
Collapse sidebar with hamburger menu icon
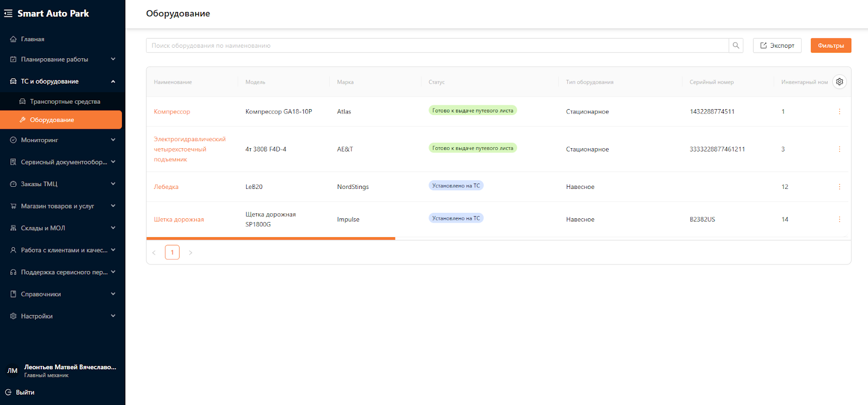point(8,14)
